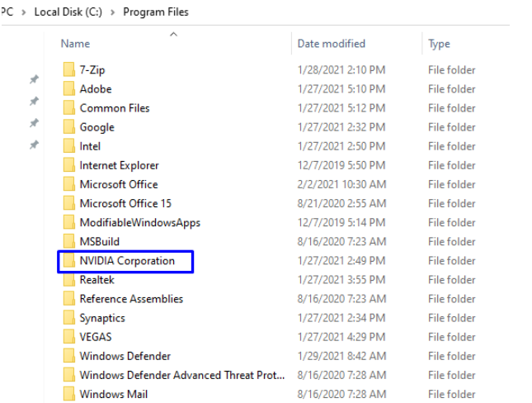Click the Microsoft Office folder icon
The image size is (532, 403).
69,184
